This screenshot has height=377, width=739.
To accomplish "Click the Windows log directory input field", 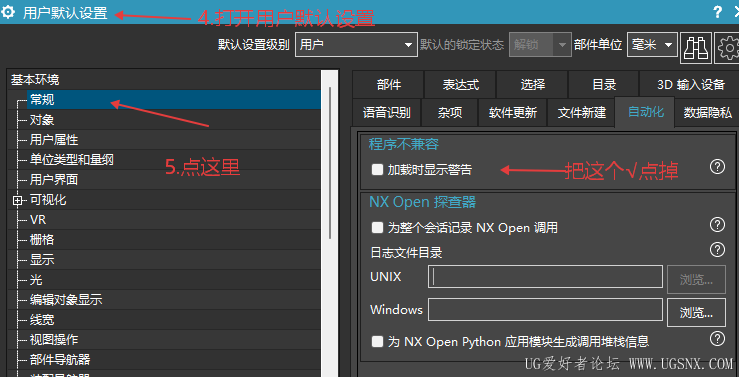I will click(545, 309).
